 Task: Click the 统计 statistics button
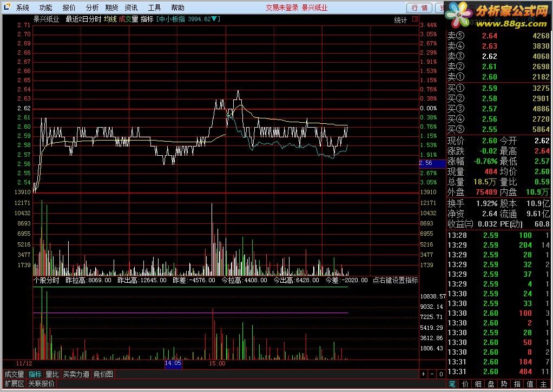400,20
